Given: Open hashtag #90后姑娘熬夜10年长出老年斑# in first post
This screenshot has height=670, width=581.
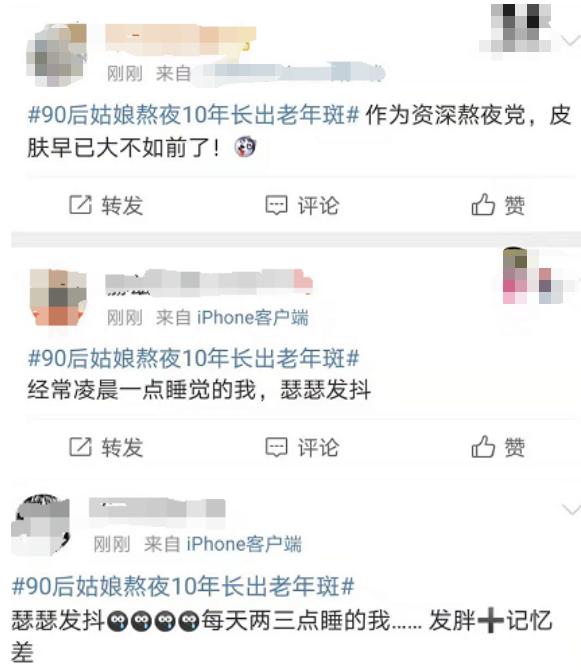Looking at the screenshot, I should point(194,115).
